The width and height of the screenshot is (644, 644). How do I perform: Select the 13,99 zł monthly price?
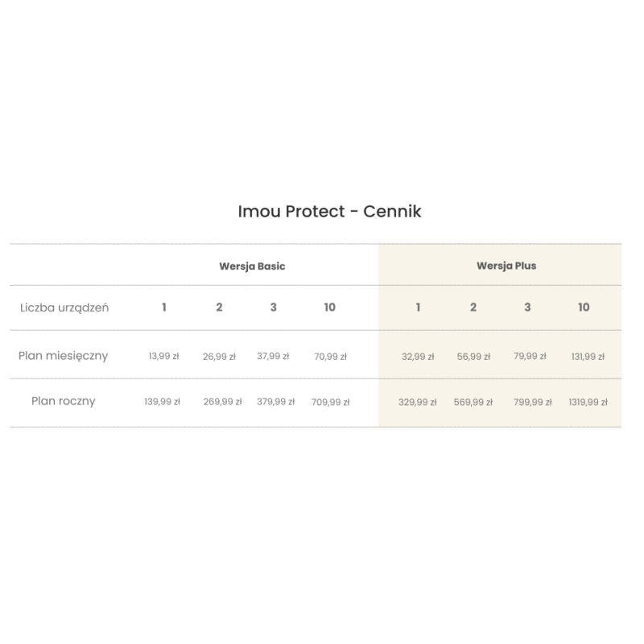[x=163, y=356]
